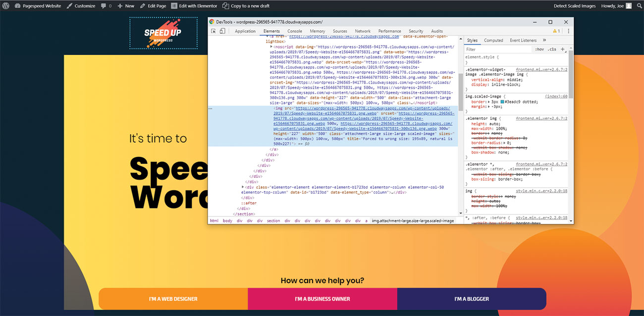This screenshot has height=316, width=644.
Task: Expand the elementor-col-50 div element node
Action: (243, 187)
